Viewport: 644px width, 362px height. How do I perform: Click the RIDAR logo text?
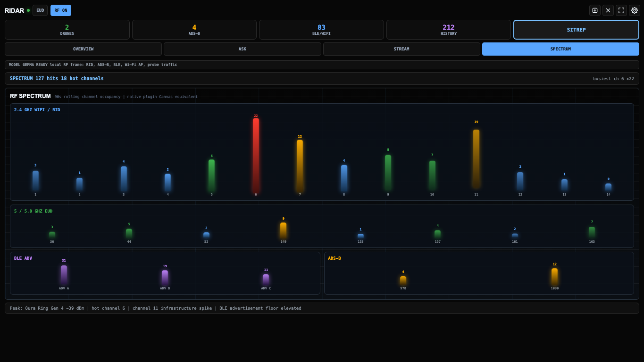click(x=14, y=10)
